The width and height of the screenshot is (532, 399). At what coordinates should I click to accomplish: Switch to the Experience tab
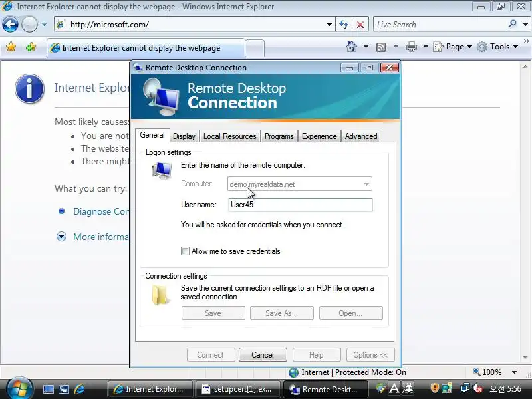[x=319, y=136]
